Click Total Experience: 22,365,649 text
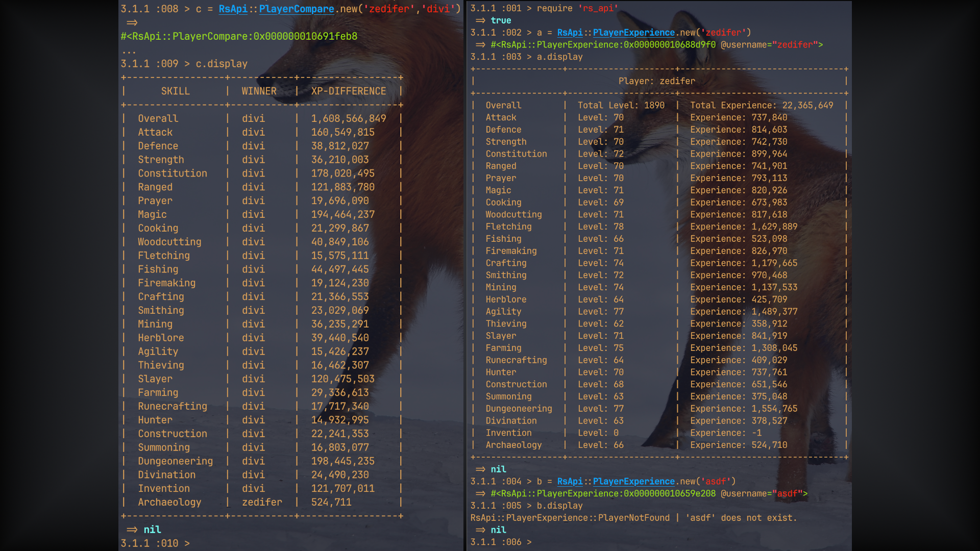980x551 pixels. [x=761, y=106]
